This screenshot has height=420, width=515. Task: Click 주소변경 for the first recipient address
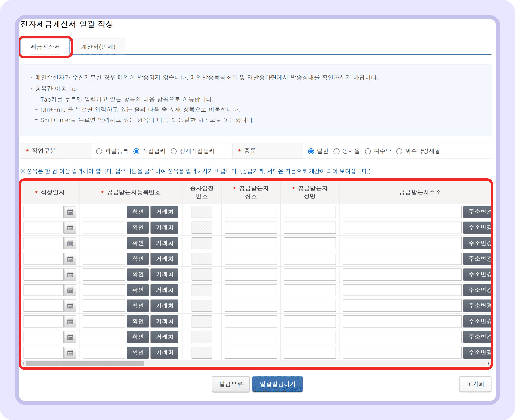coord(477,212)
